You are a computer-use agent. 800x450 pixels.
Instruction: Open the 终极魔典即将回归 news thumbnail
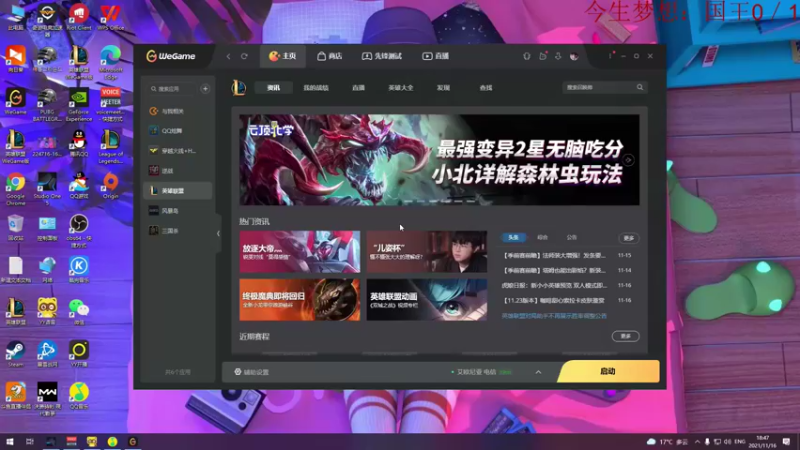tap(299, 299)
